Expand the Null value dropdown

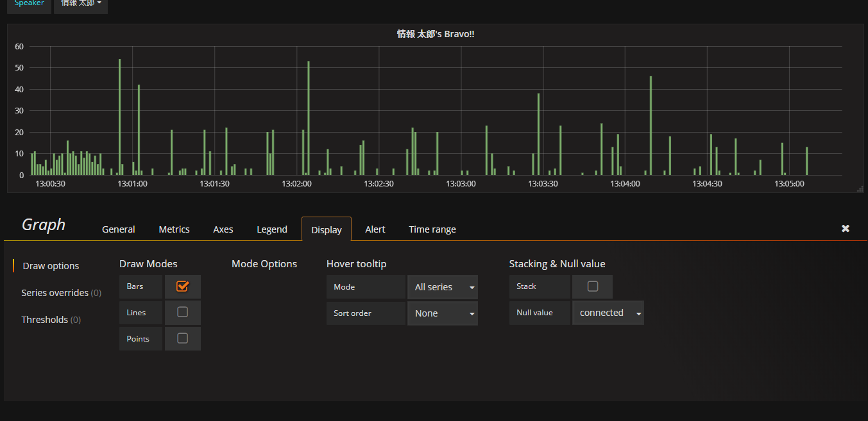[x=608, y=313]
